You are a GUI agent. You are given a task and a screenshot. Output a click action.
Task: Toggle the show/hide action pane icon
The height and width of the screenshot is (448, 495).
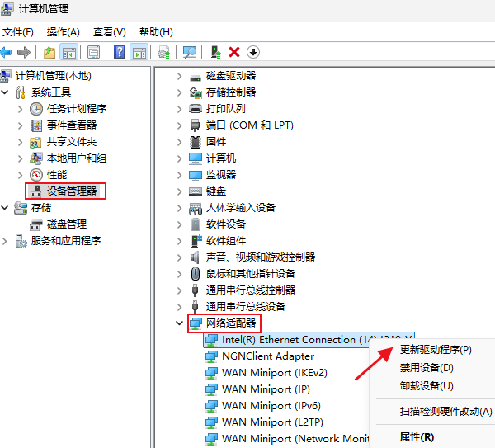coord(139,52)
